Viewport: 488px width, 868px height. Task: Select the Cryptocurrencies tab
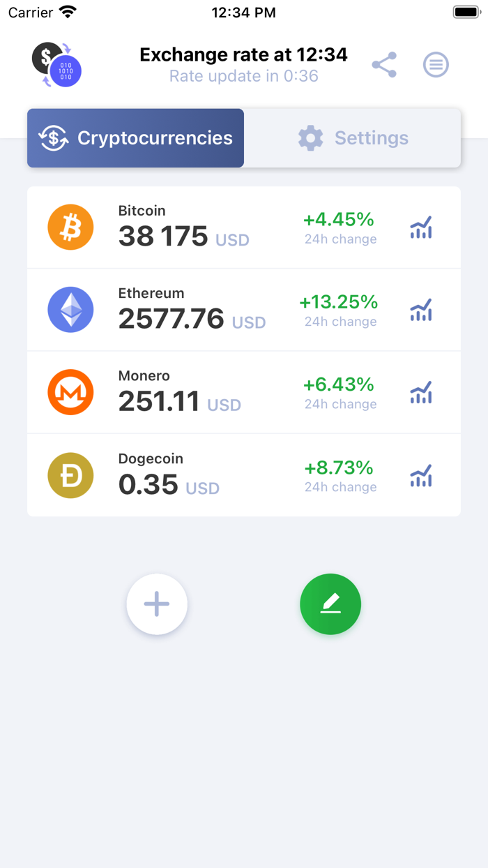(135, 137)
